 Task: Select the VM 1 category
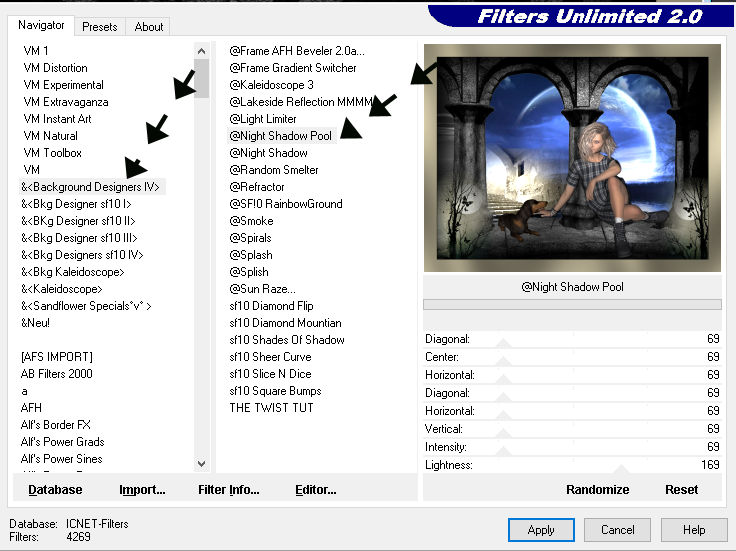(x=36, y=51)
